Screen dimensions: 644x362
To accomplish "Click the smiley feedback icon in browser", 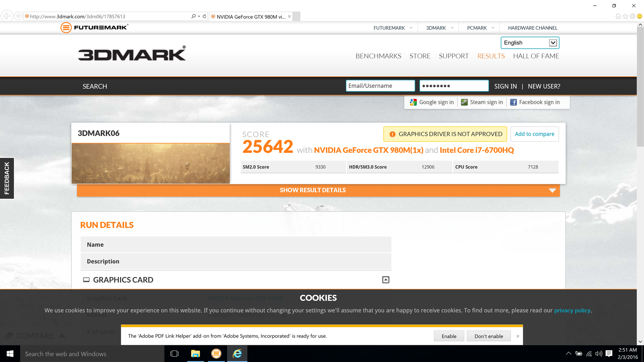I will tap(640, 16).
